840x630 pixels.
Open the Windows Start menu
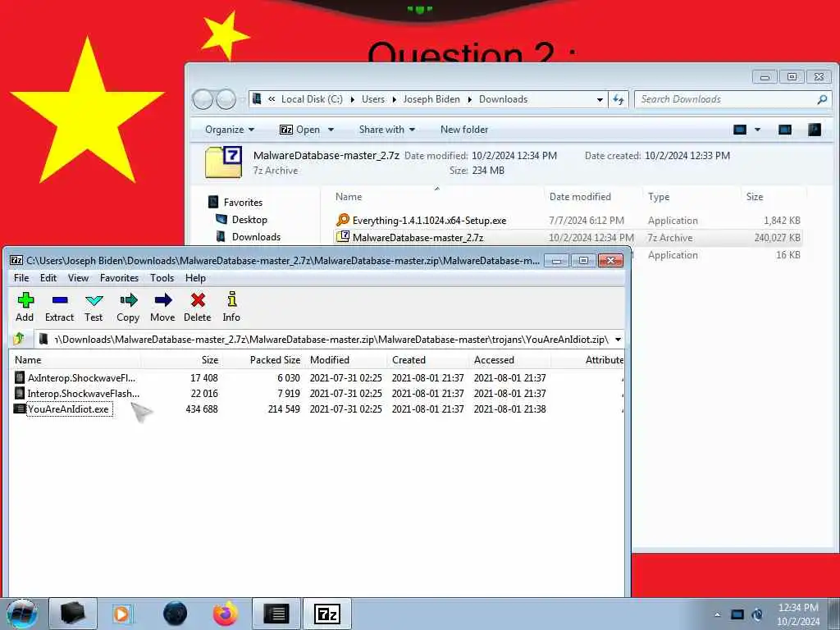[x=22, y=614]
